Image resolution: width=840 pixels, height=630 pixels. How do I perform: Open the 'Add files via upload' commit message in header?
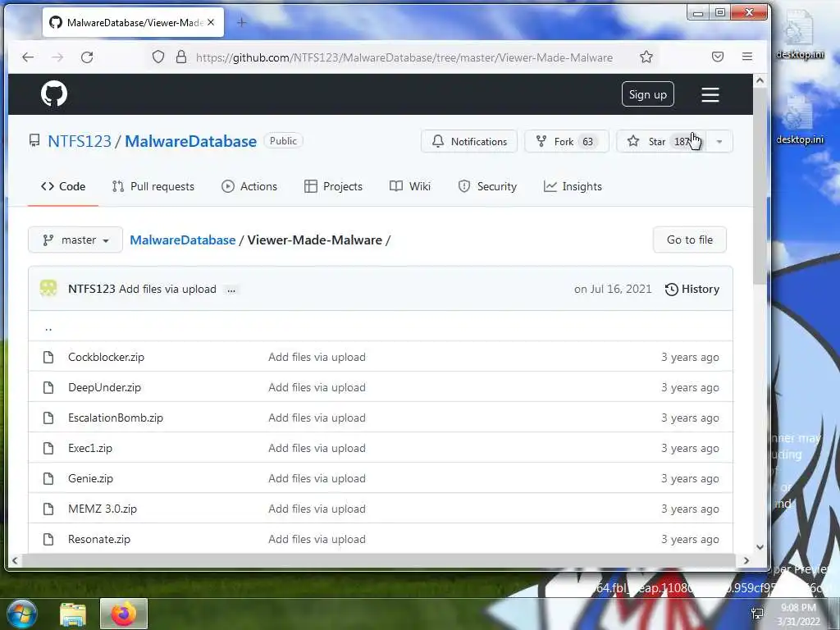click(167, 290)
